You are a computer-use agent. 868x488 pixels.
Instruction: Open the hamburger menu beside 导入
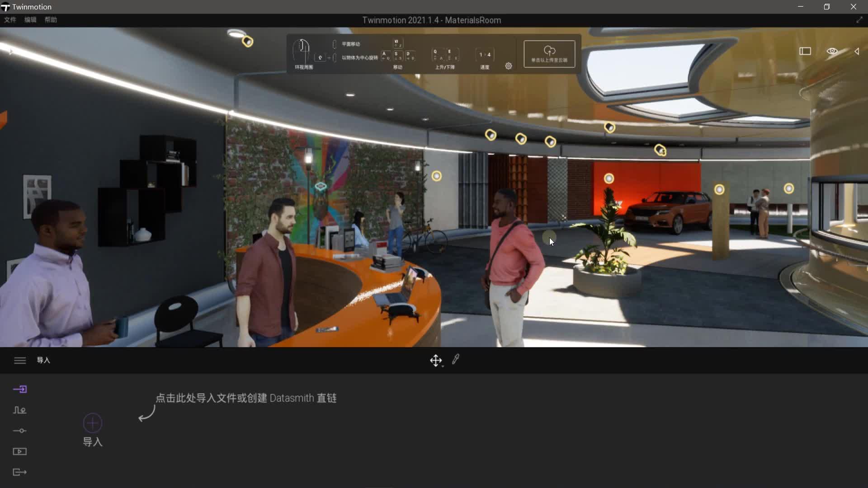coord(20,360)
